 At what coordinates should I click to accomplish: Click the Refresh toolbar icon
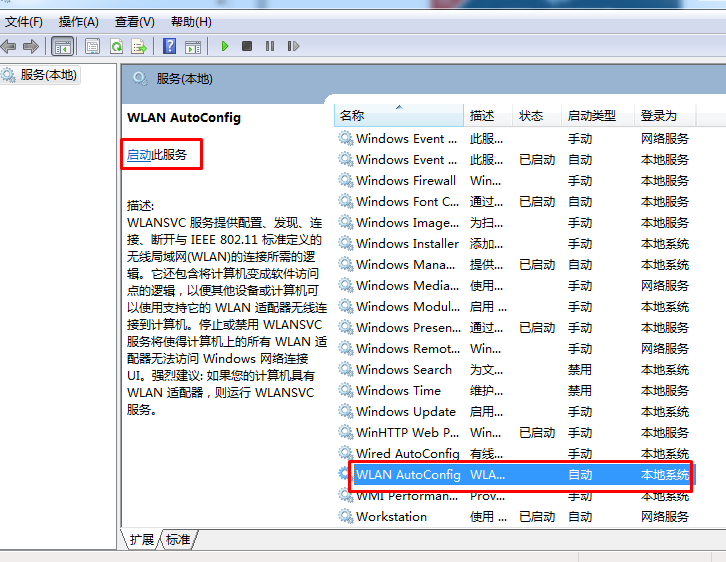click(x=116, y=46)
